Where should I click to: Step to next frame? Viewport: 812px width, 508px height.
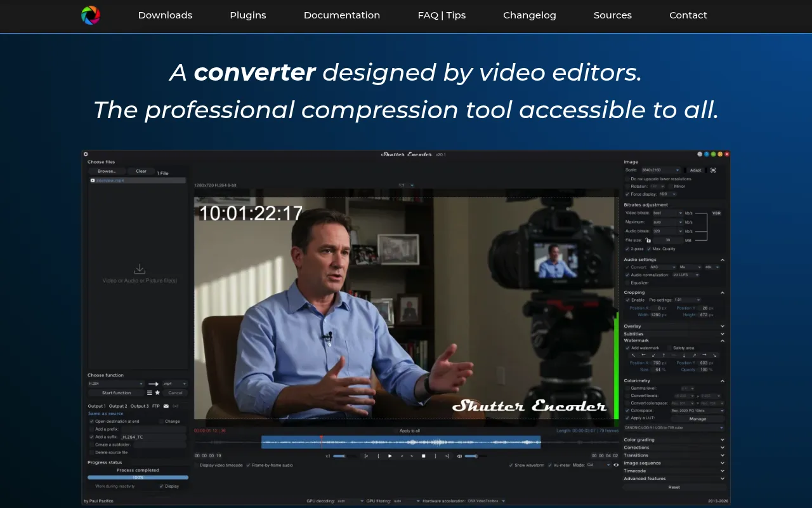click(412, 456)
